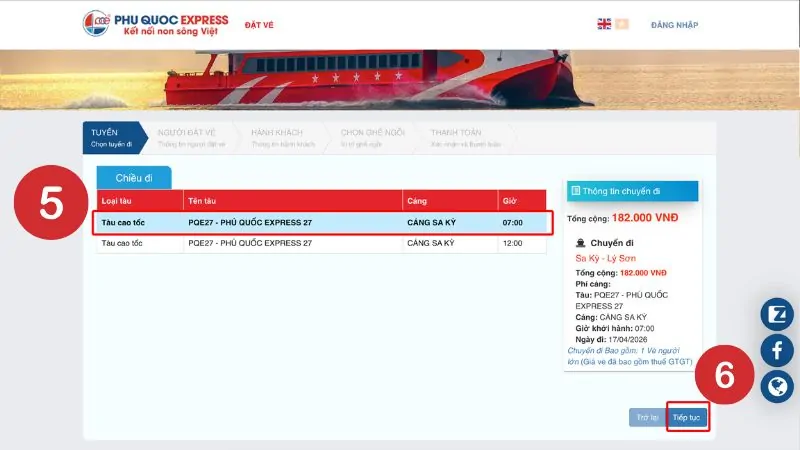Image resolution: width=800 pixels, height=450 pixels.
Task: Click the Cảng column header
Action: [450, 201]
